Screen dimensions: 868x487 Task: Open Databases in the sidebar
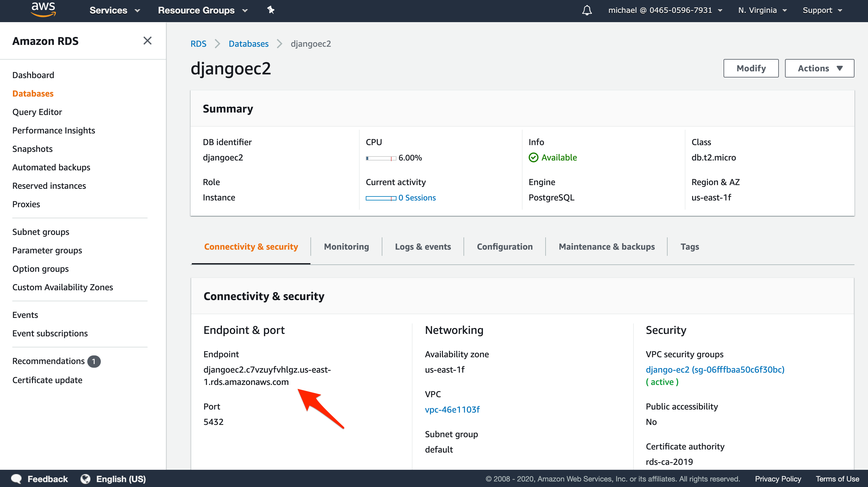point(33,93)
